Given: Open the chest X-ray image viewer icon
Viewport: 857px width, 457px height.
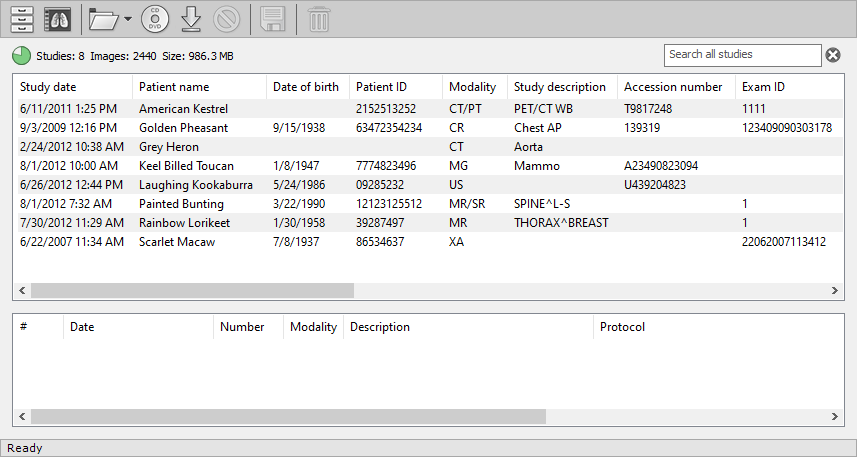Looking at the screenshot, I should click(58, 19).
